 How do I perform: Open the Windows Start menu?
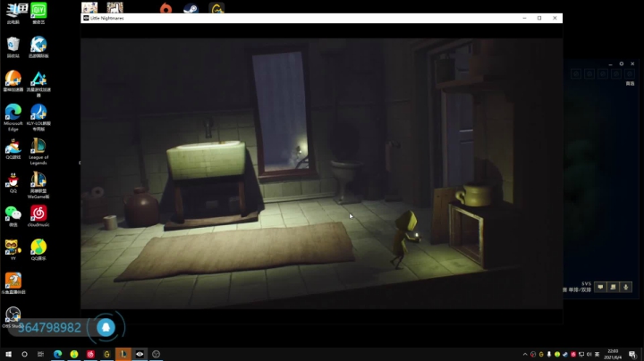[8, 354]
